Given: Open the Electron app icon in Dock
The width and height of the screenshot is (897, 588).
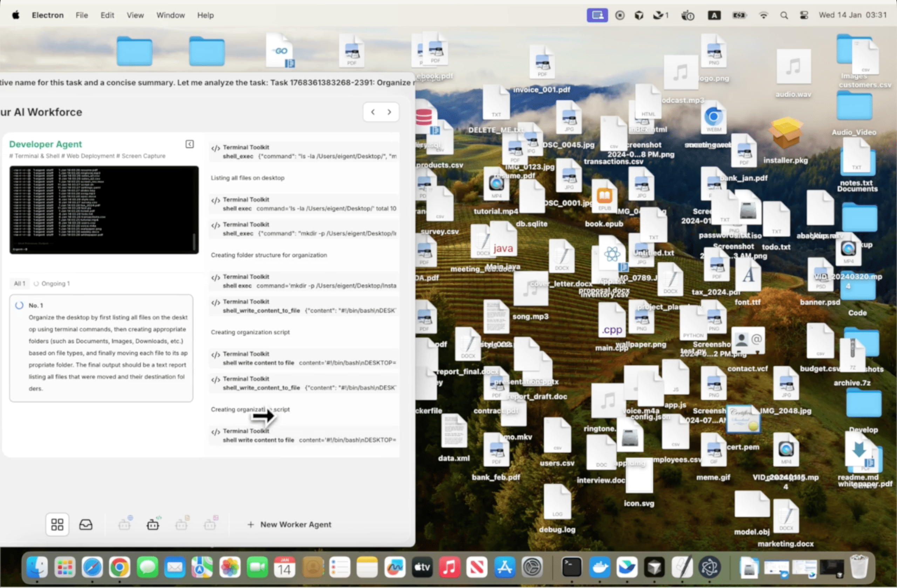Looking at the screenshot, I should click(710, 567).
